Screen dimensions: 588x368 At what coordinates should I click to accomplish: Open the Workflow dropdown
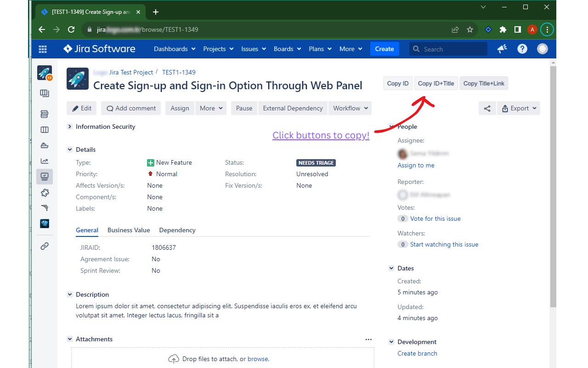[x=351, y=108]
